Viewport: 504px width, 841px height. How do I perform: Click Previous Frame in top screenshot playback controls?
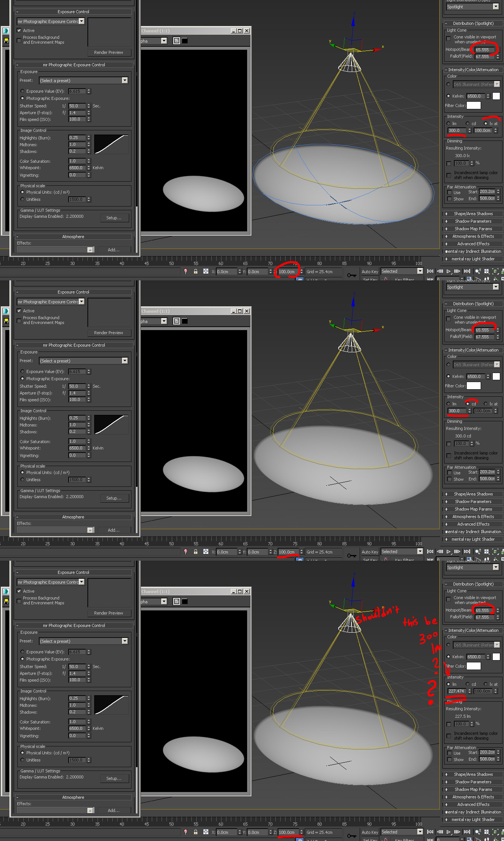coord(440,271)
